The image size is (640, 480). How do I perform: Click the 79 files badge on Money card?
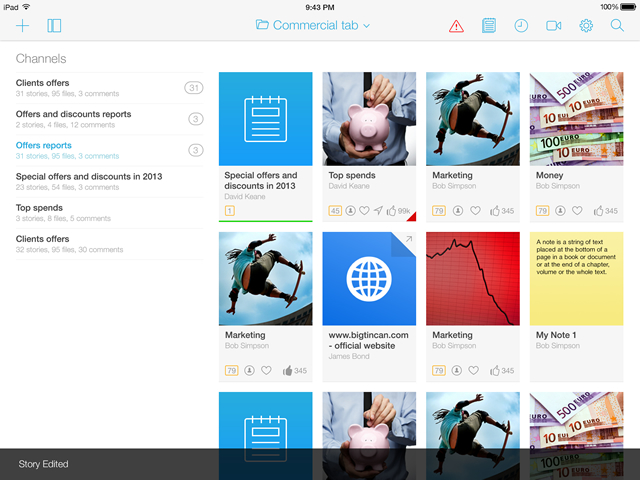tap(542, 211)
